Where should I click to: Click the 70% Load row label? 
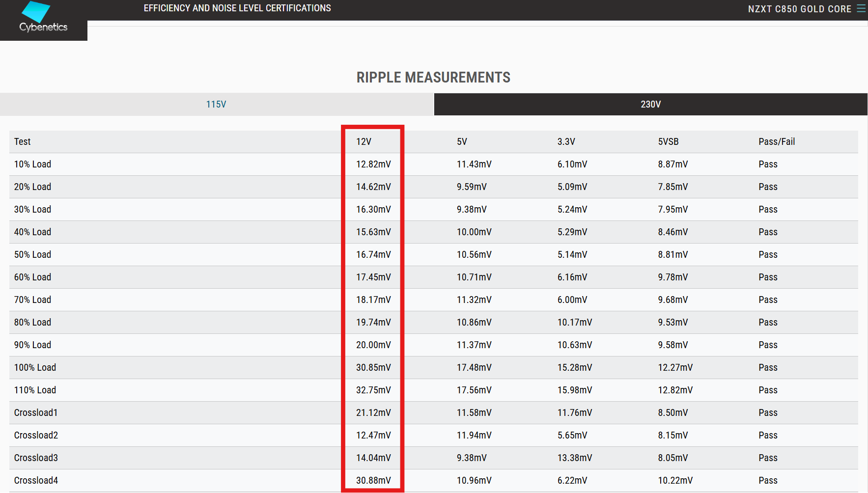click(32, 300)
